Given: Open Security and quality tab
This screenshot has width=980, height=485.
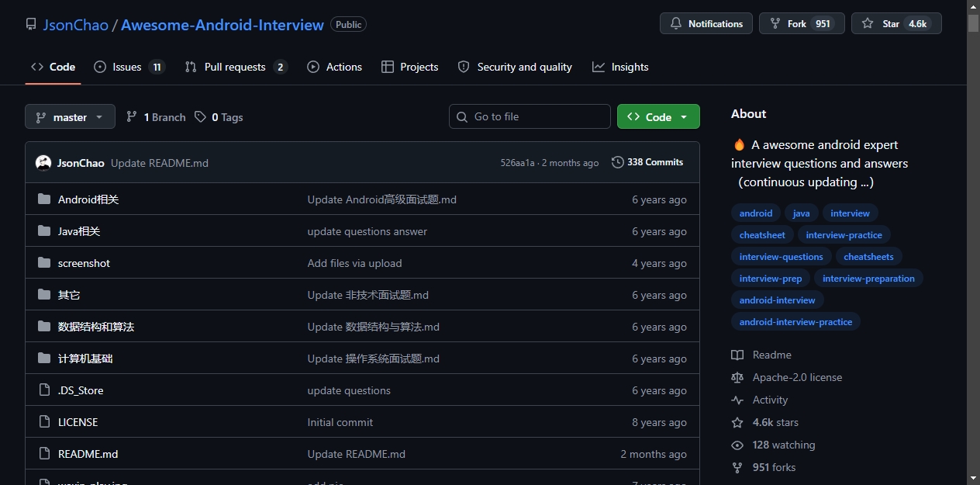Looking at the screenshot, I should coord(515,67).
